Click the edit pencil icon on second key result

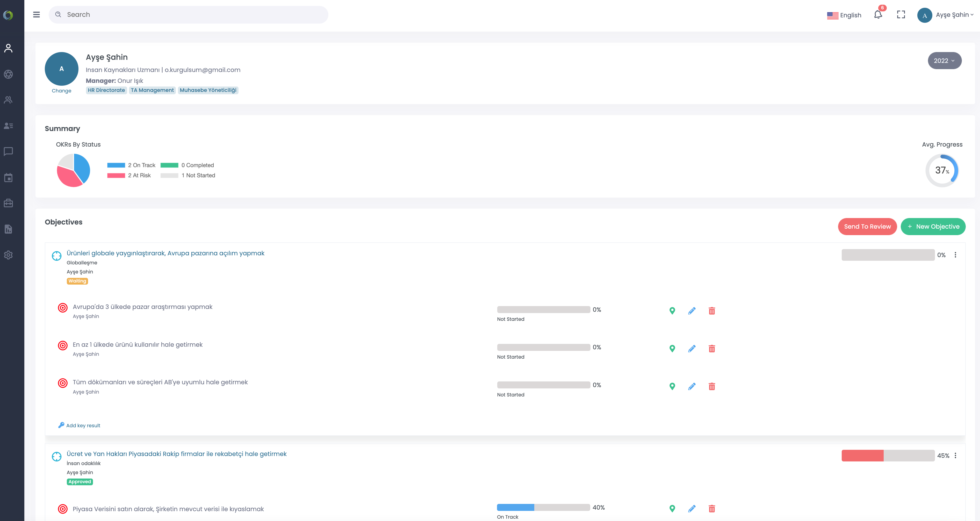click(691, 349)
